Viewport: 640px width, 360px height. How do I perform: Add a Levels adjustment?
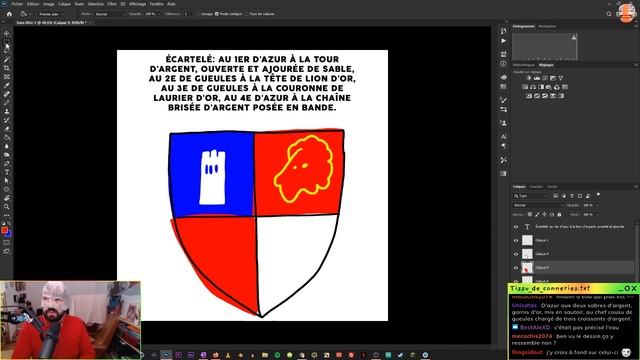(537, 78)
